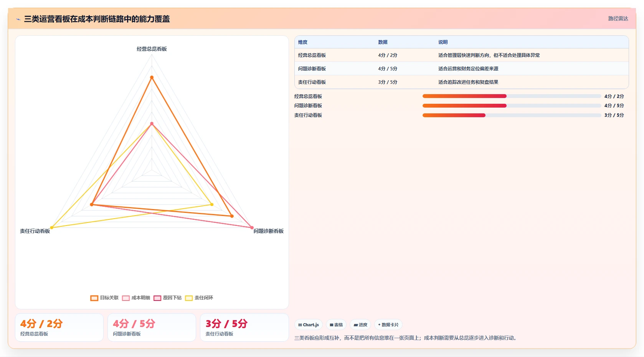Click the 经营总览看板 progress bar

pos(512,96)
